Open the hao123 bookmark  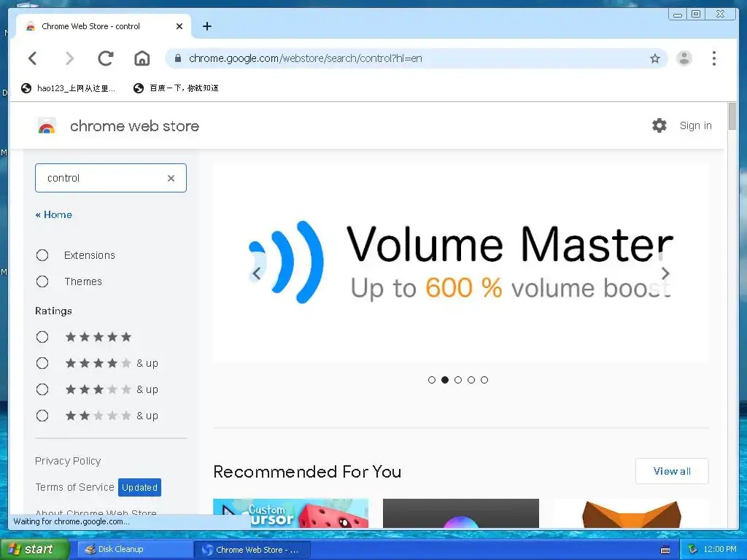(68, 88)
